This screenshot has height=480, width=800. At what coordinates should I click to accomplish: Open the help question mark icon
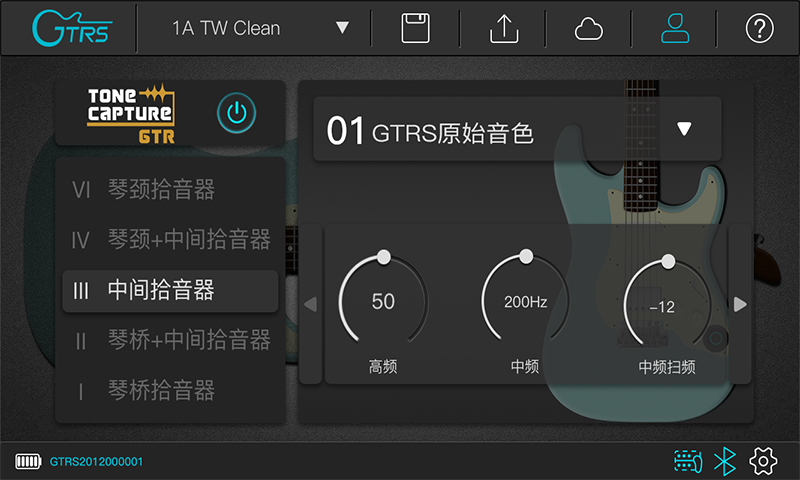[x=760, y=28]
